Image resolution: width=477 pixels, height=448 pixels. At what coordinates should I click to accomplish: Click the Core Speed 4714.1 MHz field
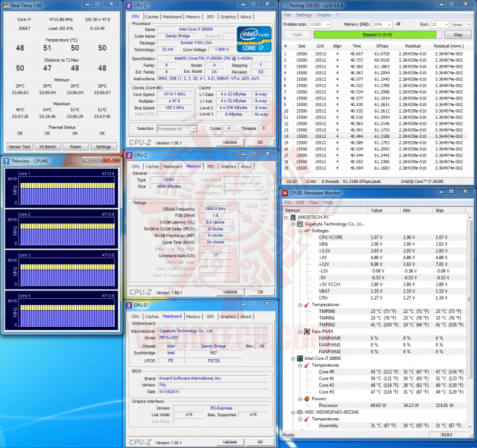(175, 94)
